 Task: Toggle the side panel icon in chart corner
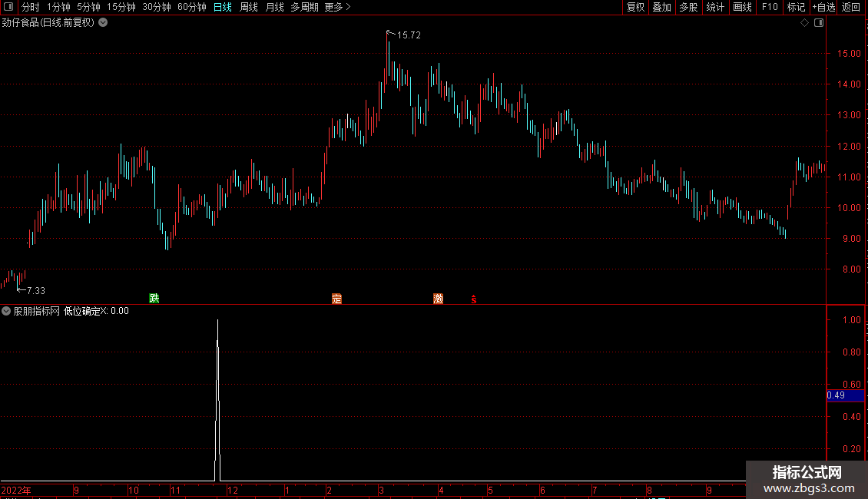819,22
